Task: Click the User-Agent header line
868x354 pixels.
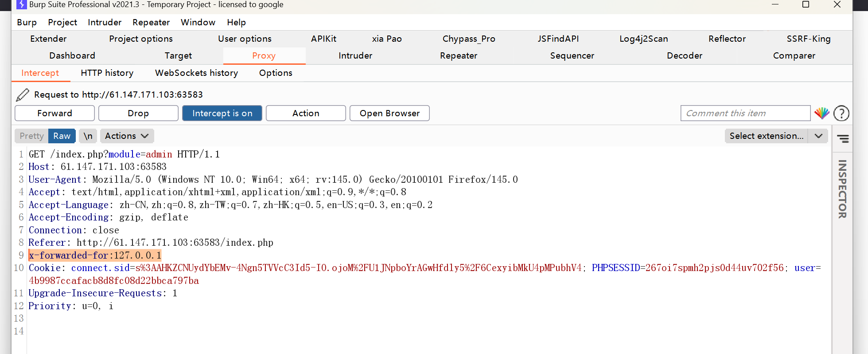Action: [273, 179]
